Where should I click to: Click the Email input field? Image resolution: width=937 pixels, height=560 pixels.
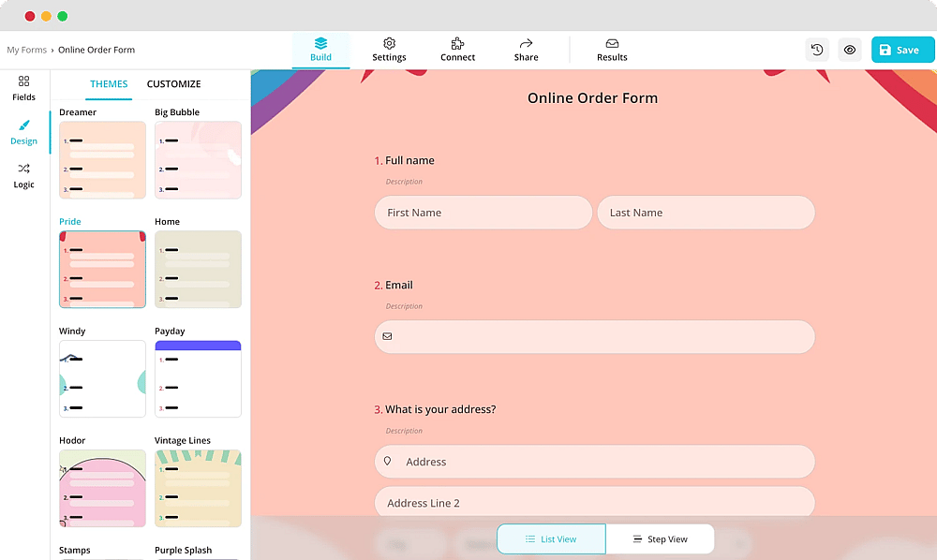coord(595,337)
